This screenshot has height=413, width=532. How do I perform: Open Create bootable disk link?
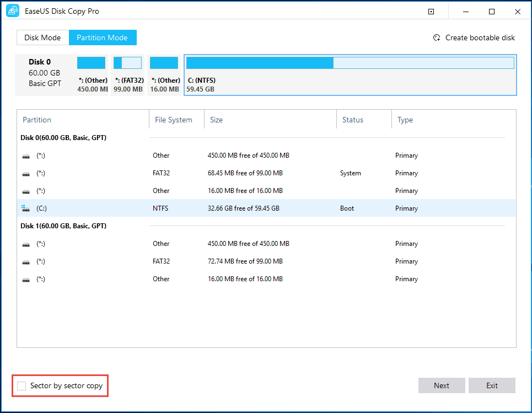tap(480, 37)
